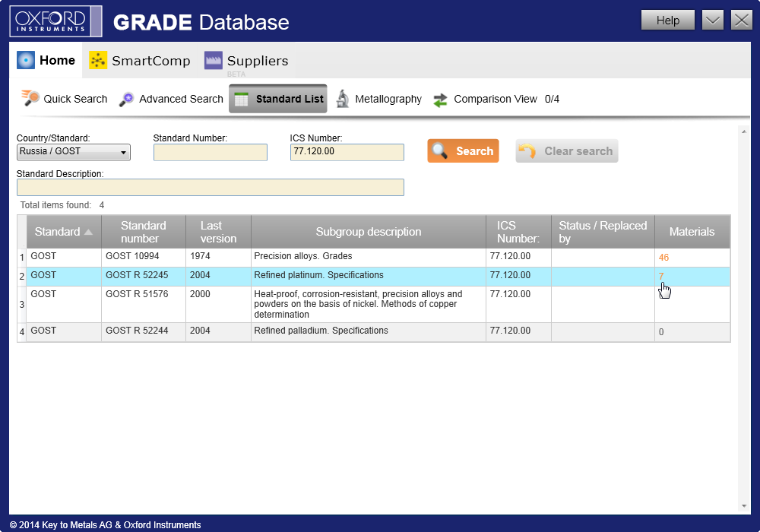This screenshot has height=532, width=760.
Task: Click the yellow SmartComp icon
Action: [98, 60]
